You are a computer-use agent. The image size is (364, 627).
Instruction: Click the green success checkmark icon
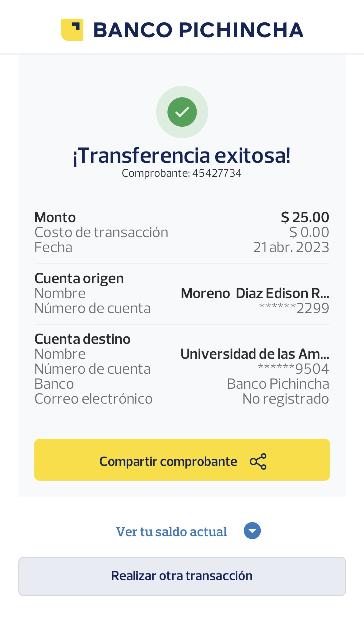point(182,112)
